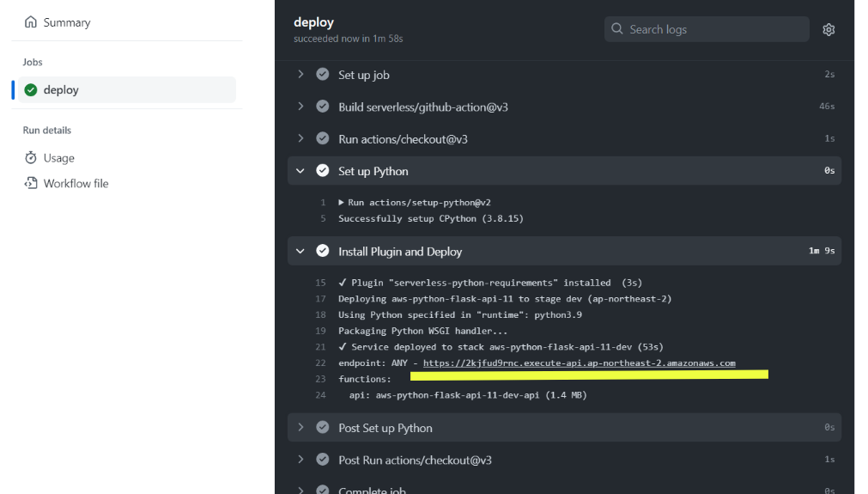The image size is (868, 494).
Task: Click the Set up Python step title
Action: (x=373, y=171)
